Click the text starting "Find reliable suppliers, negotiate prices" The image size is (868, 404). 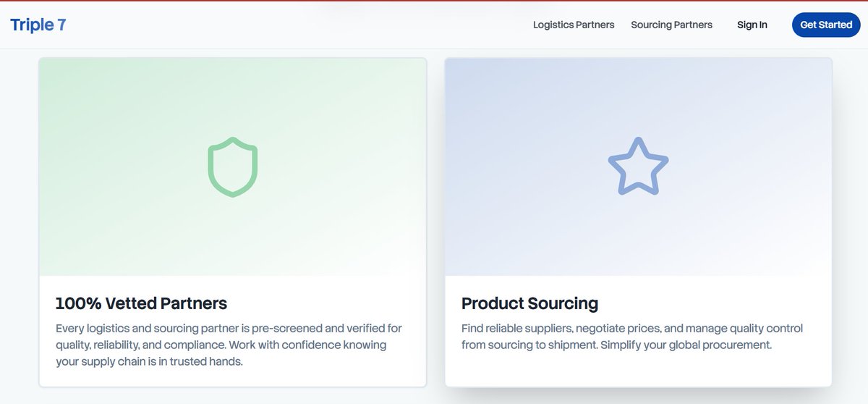tap(632, 337)
